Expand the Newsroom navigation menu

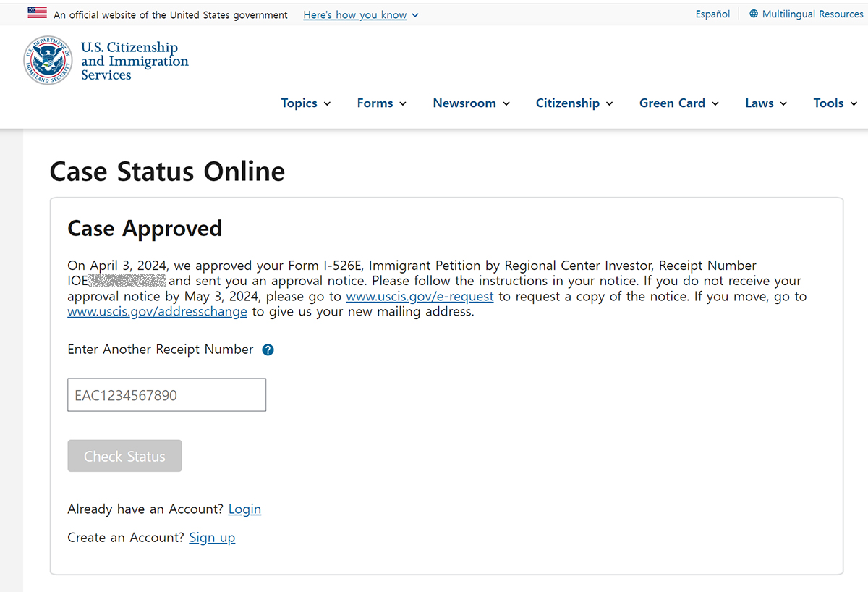(472, 103)
